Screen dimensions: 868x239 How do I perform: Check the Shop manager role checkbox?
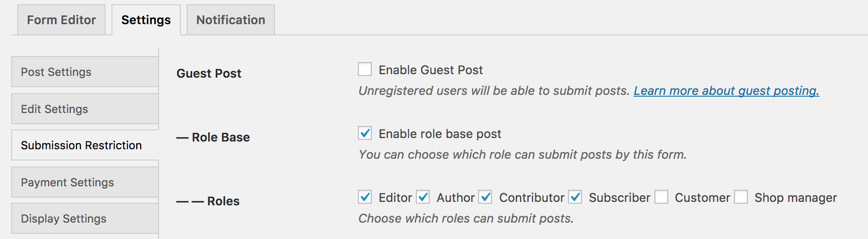coord(741,197)
